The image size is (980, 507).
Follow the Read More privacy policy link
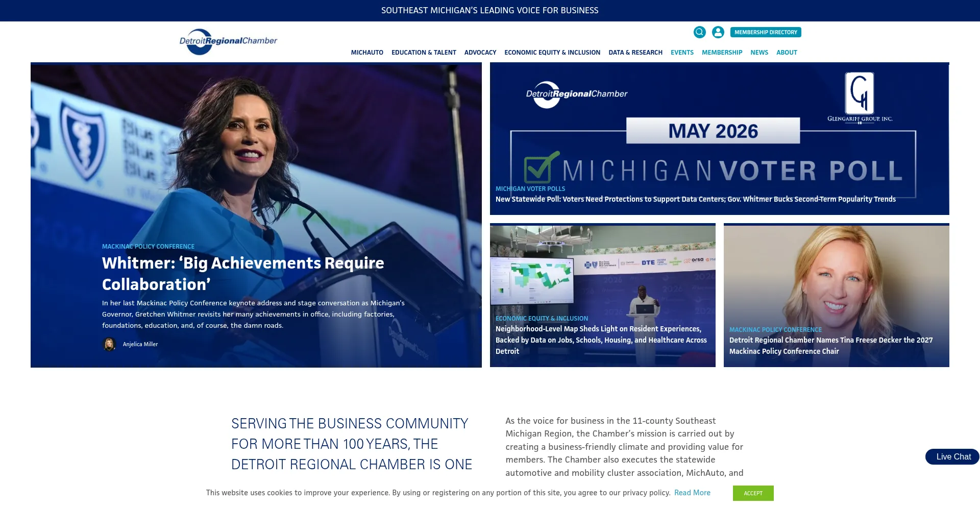coord(692,493)
